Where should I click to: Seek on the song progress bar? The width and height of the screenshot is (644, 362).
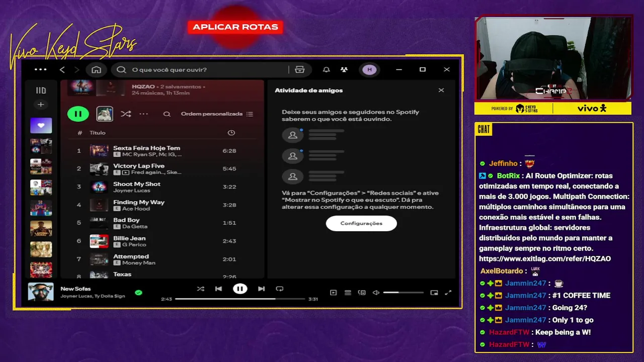pyautogui.click(x=240, y=299)
